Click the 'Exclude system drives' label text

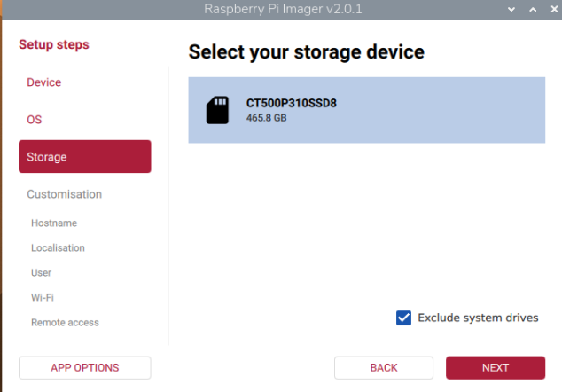tap(477, 318)
